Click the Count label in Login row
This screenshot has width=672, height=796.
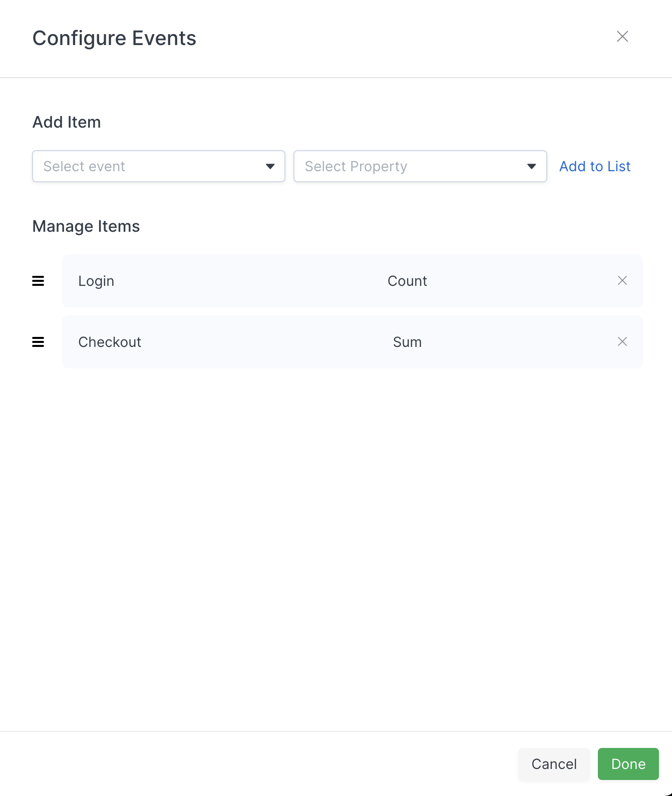click(x=407, y=281)
